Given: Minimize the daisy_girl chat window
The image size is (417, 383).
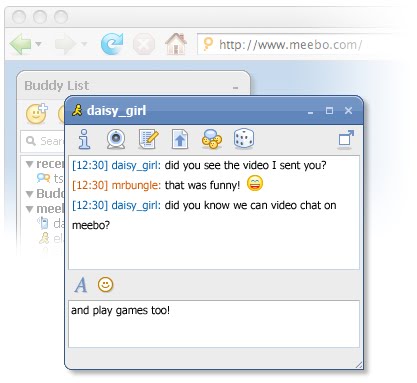Looking at the screenshot, I should point(310,112).
